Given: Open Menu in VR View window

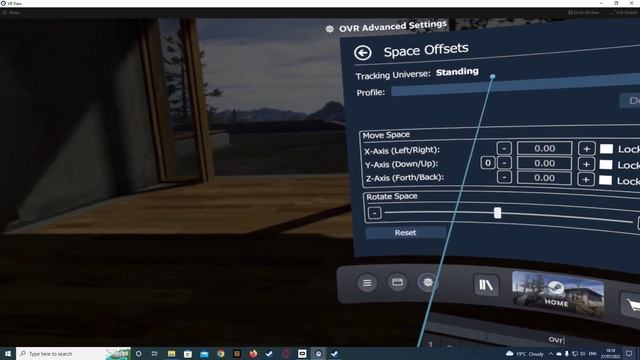Looking at the screenshot, I should [x=11, y=13].
